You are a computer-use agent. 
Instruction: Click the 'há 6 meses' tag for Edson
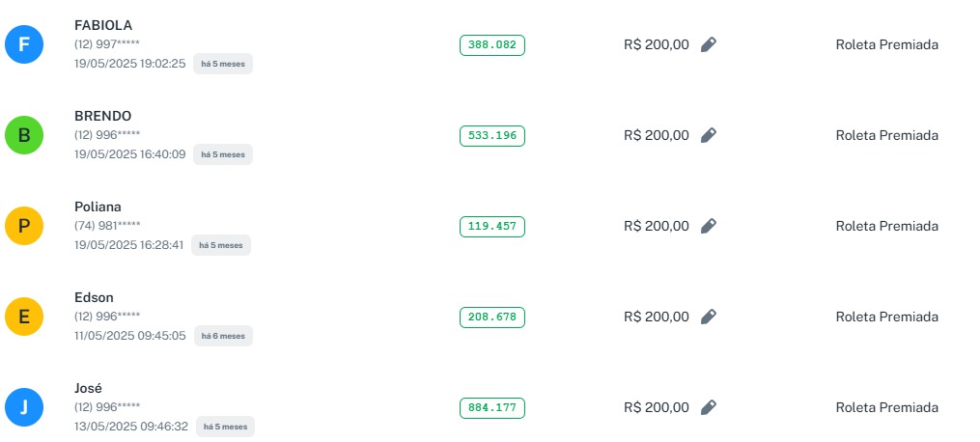point(223,336)
